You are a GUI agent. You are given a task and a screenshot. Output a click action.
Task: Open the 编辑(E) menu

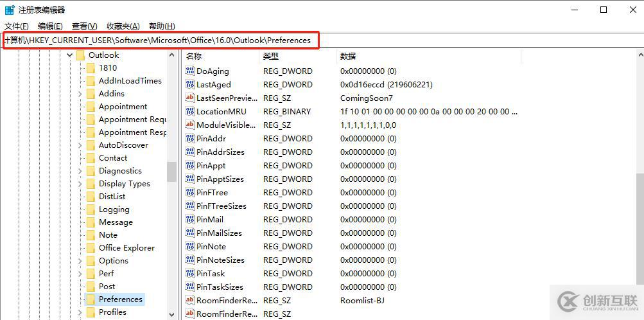(50, 26)
